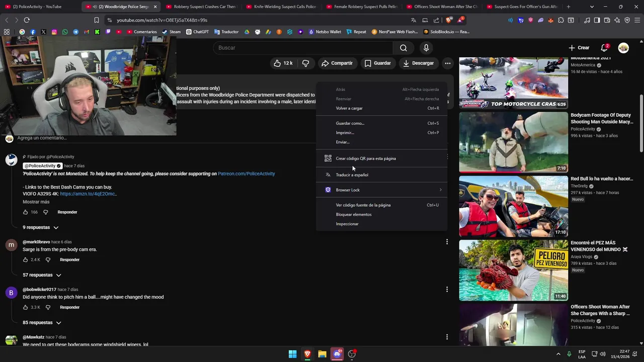Click the Brave Shields lion icon
The width and height of the screenshot is (644, 362).
(x=449, y=20)
